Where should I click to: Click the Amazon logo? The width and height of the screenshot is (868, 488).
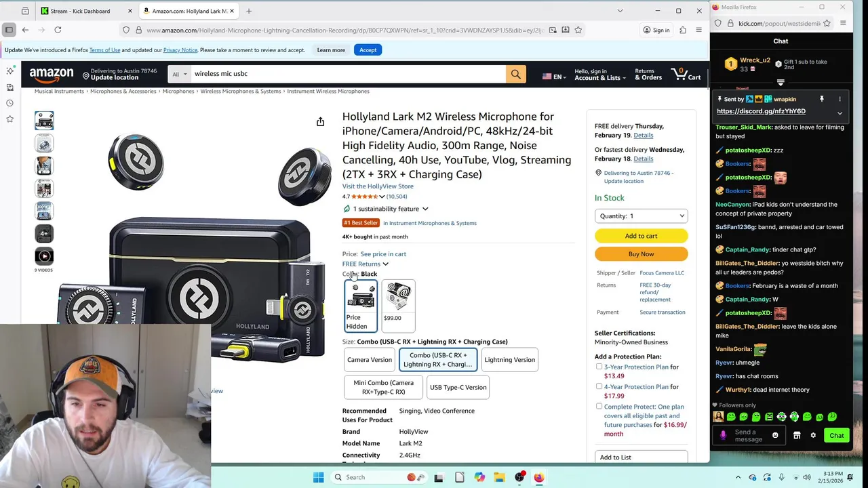click(x=52, y=75)
